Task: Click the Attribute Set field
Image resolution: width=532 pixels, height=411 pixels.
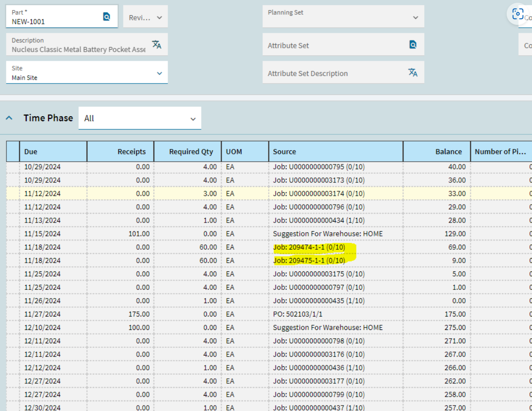Action: 343,44
